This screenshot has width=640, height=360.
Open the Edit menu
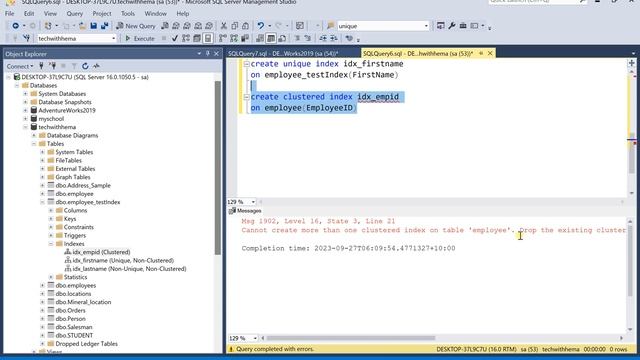(x=29, y=13)
